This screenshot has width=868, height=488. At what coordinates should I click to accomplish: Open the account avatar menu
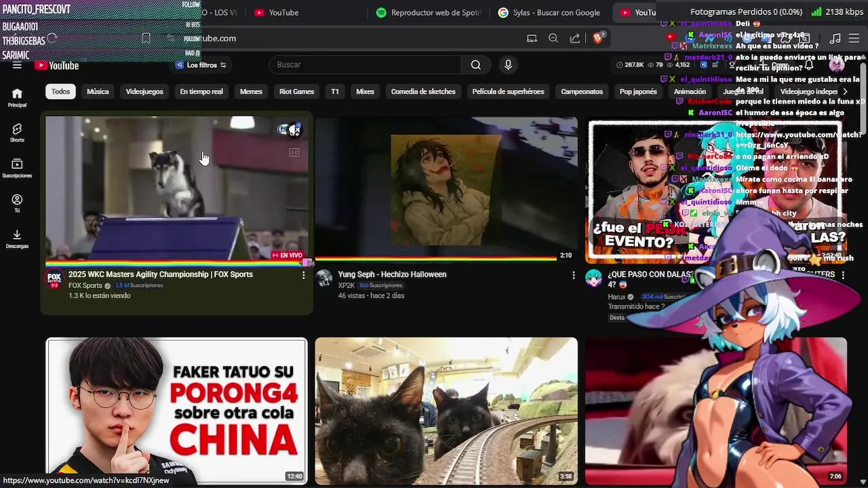pyautogui.click(x=837, y=65)
